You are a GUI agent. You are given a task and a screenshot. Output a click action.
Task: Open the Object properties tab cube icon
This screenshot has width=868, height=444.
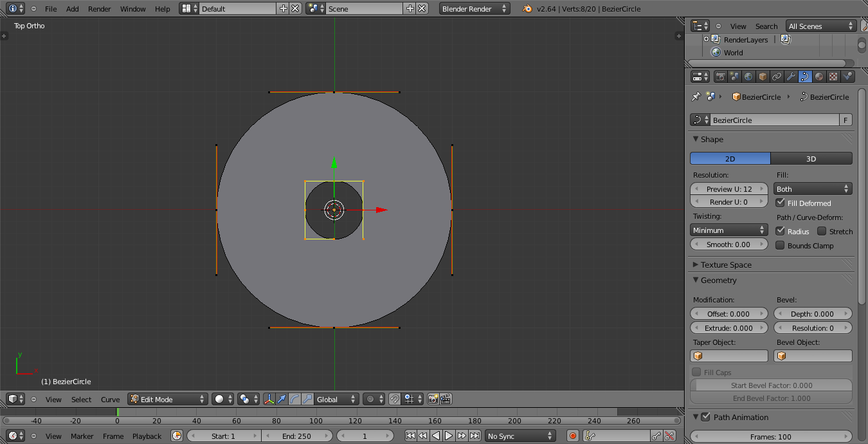[x=763, y=77]
